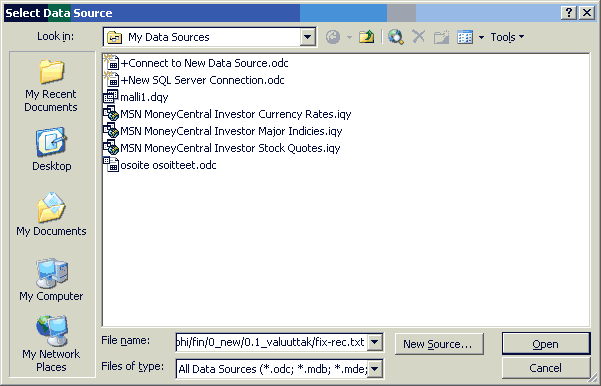Click the Delete X icon
Viewport: 601px width, 386px height.
419,37
